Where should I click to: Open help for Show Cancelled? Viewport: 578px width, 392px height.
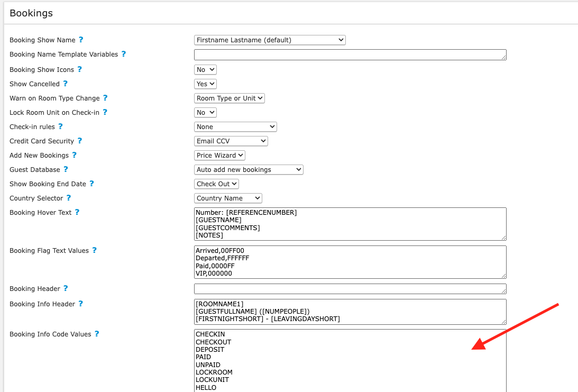pos(65,84)
